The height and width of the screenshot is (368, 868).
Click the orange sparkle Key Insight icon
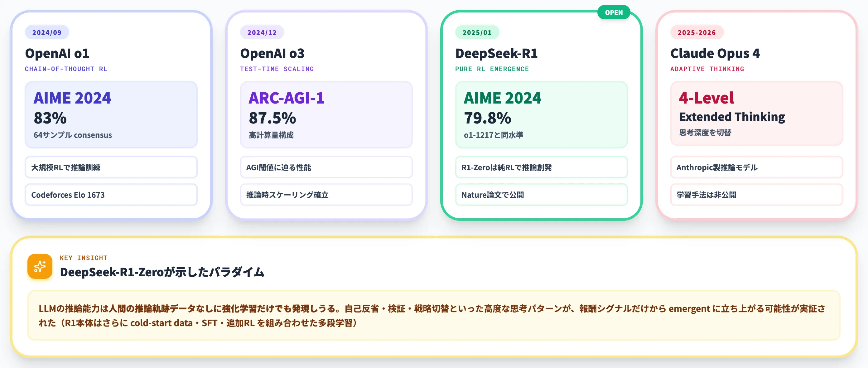coord(40,266)
